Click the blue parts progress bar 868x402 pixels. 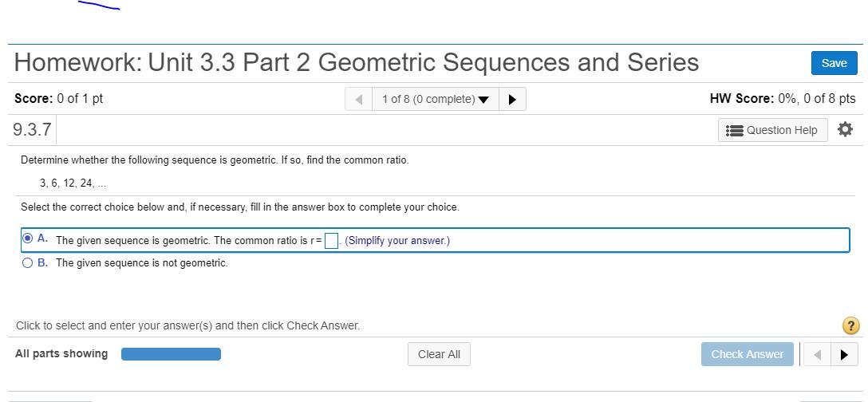(171, 354)
